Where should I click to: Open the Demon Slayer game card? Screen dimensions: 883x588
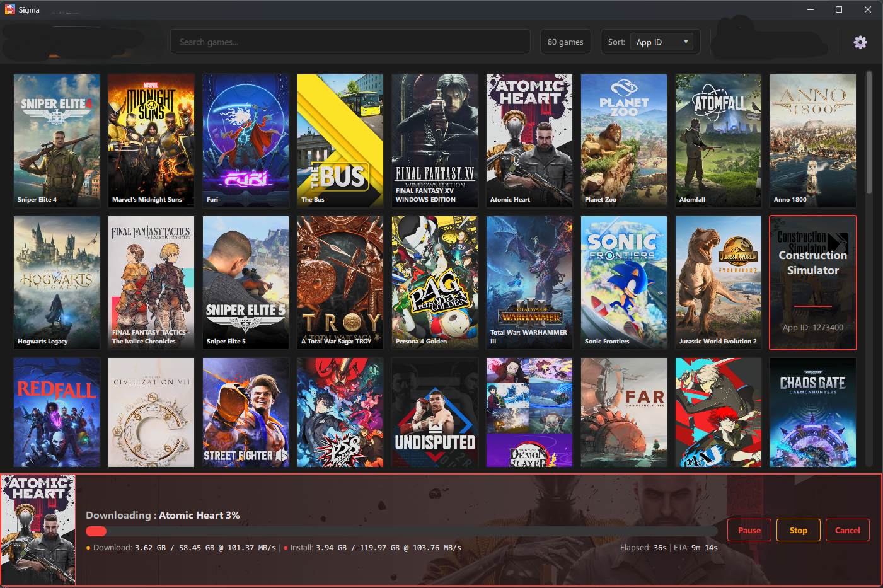(x=529, y=412)
